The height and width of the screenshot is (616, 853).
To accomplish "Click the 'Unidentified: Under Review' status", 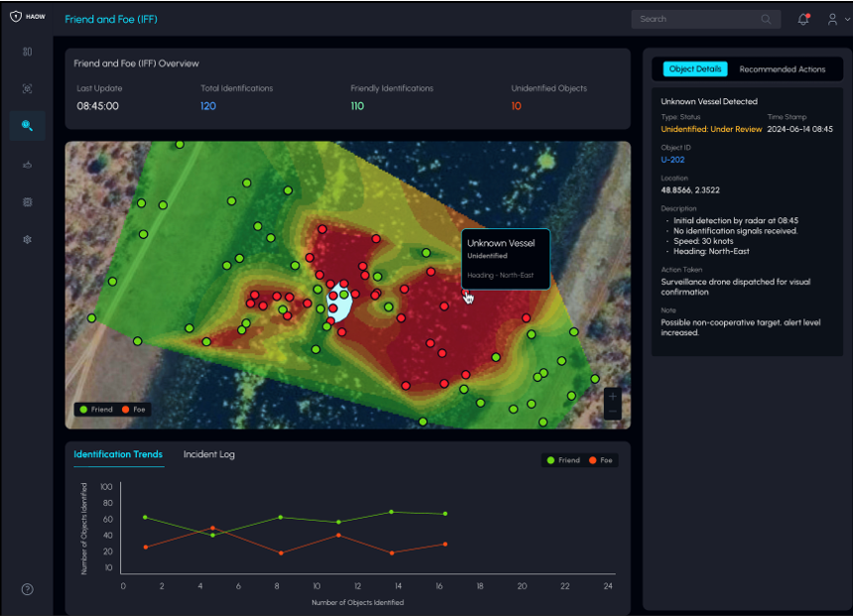I will [711, 129].
